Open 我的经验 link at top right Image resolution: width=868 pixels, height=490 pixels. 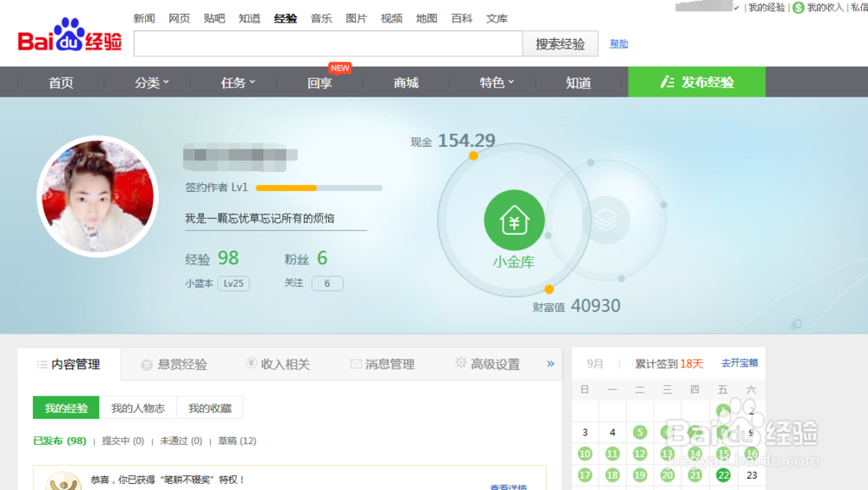pos(766,7)
